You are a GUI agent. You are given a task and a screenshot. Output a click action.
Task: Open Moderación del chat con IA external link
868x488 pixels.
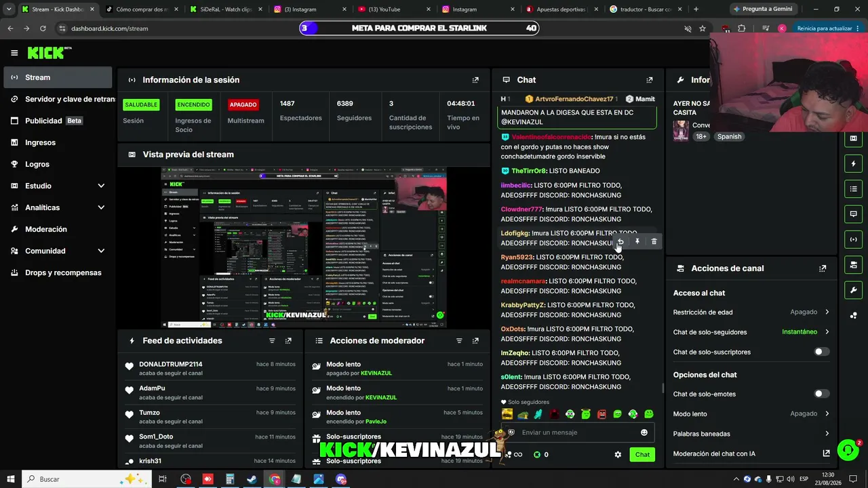coord(826,453)
